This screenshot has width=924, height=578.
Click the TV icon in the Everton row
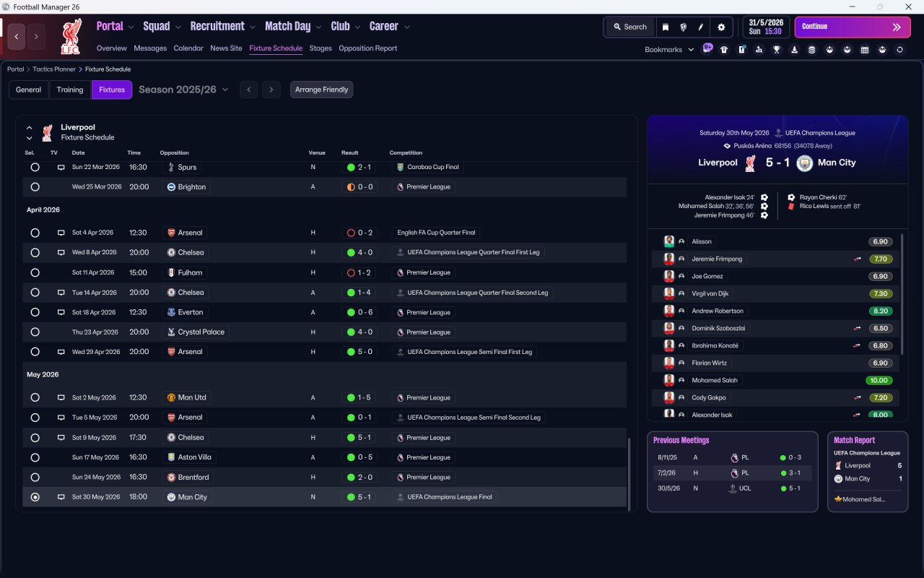(61, 312)
